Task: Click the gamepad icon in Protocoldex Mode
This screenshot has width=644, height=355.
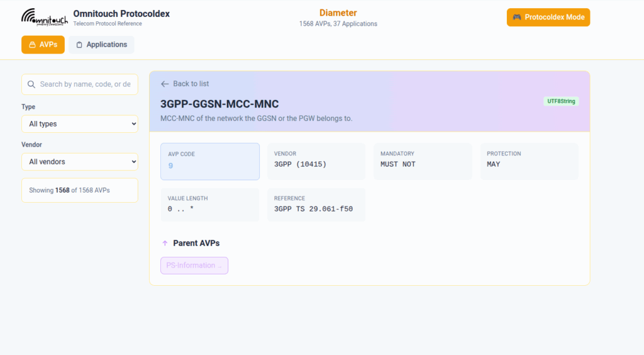Action: (x=517, y=18)
